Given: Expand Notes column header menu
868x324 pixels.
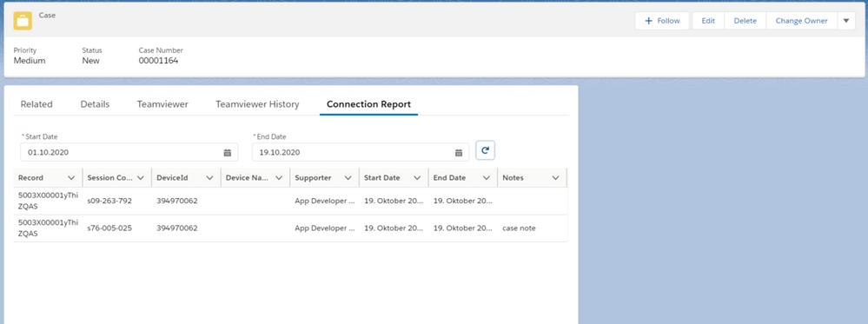Looking at the screenshot, I should coord(555,178).
